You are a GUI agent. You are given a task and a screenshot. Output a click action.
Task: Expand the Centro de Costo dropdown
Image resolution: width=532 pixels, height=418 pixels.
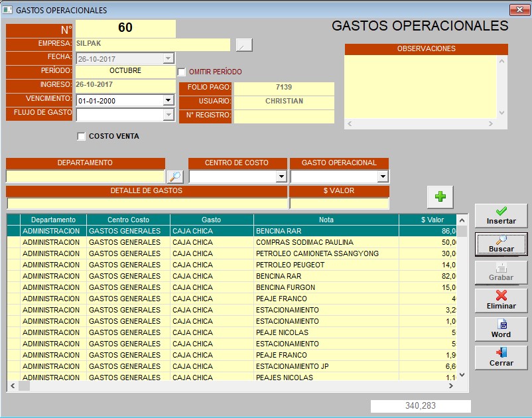tap(281, 177)
